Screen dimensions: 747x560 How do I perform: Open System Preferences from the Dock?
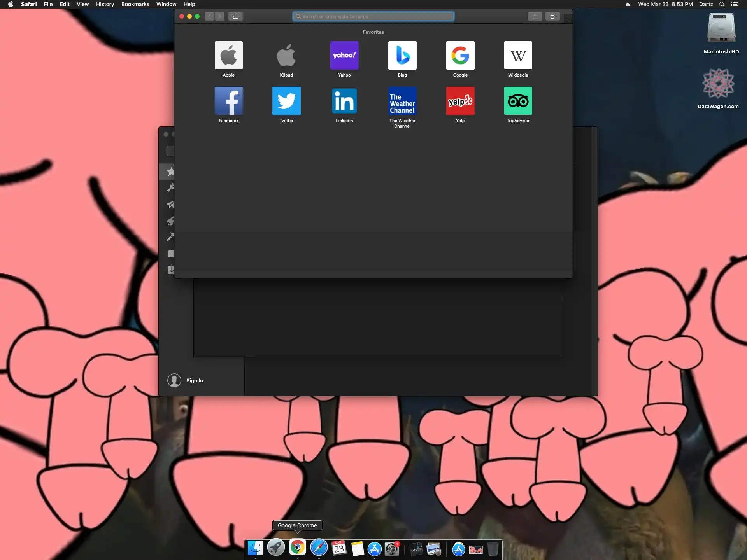coord(392,549)
